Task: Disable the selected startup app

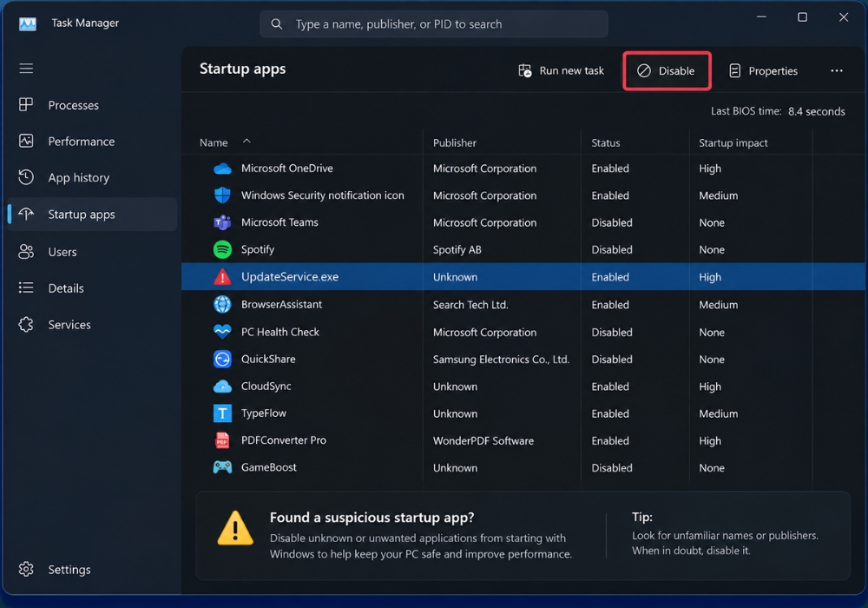Action: pyautogui.click(x=667, y=71)
